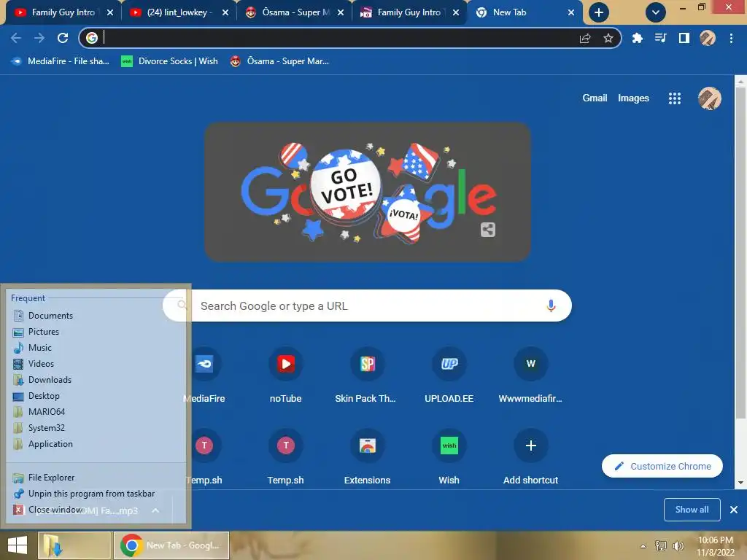Open Application folder in jump list

click(x=96, y=444)
